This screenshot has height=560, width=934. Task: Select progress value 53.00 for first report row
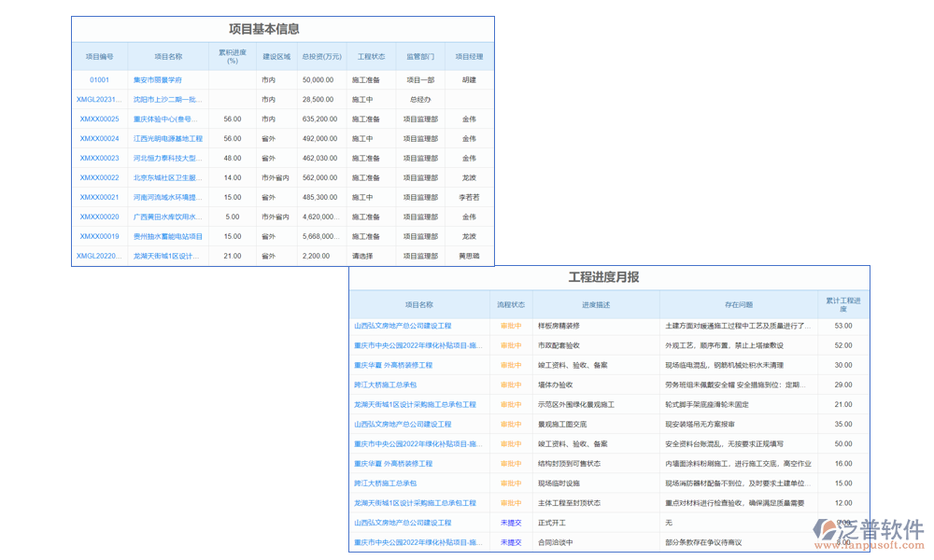coord(843,326)
